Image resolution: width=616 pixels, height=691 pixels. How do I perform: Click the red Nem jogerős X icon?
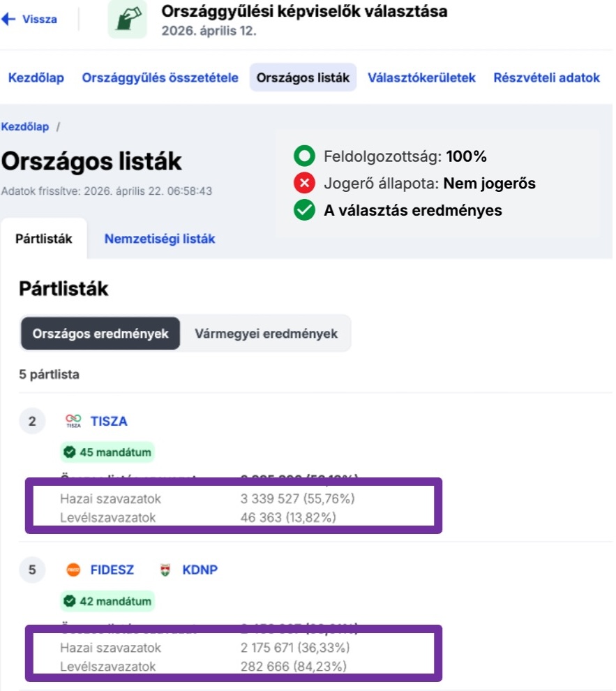tap(304, 184)
